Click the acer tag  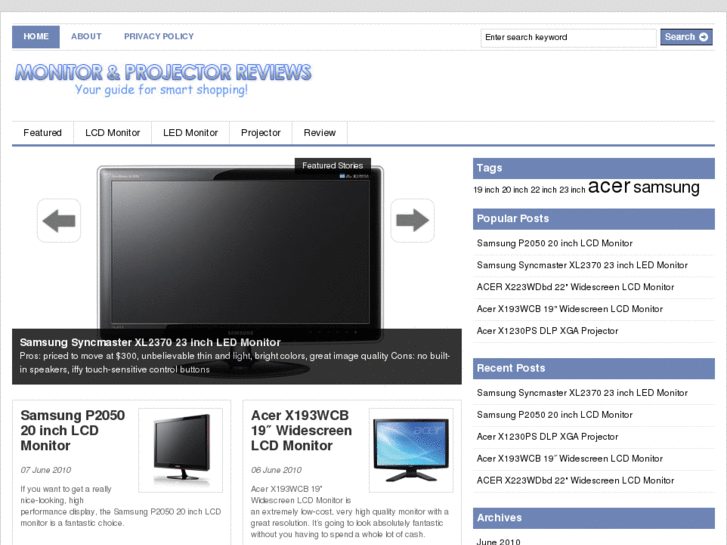pos(609,186)
